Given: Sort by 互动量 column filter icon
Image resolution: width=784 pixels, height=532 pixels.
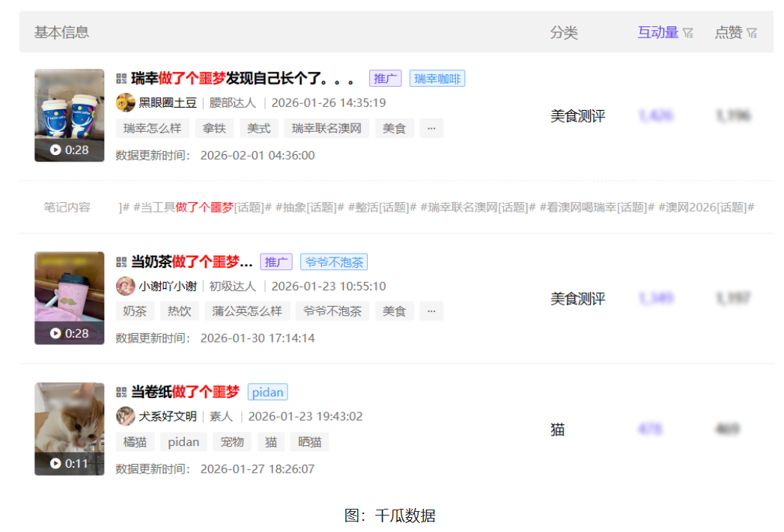Looking at the screenshot, I should click(688, 33).
